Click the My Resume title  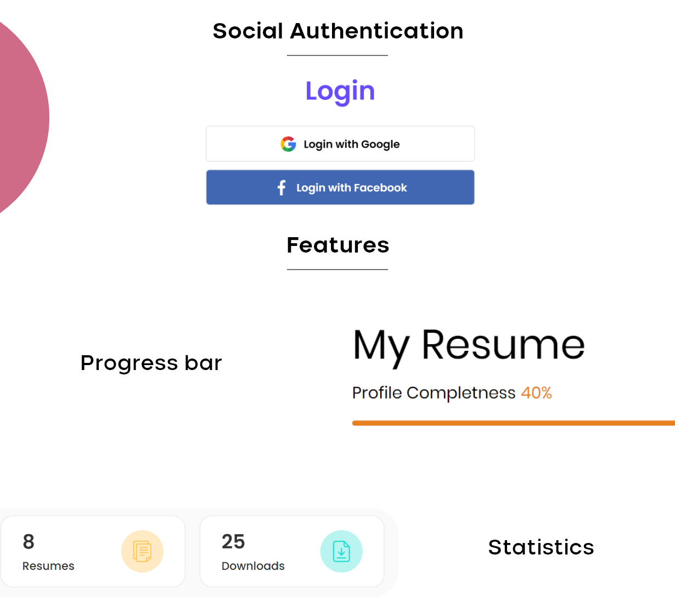tap(469, 346)
